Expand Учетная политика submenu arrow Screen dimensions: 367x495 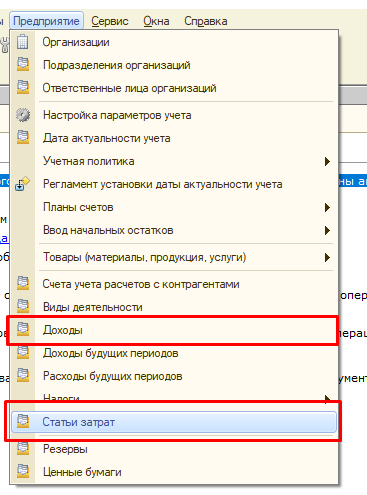pyautogui.click(x=327, y=162)
